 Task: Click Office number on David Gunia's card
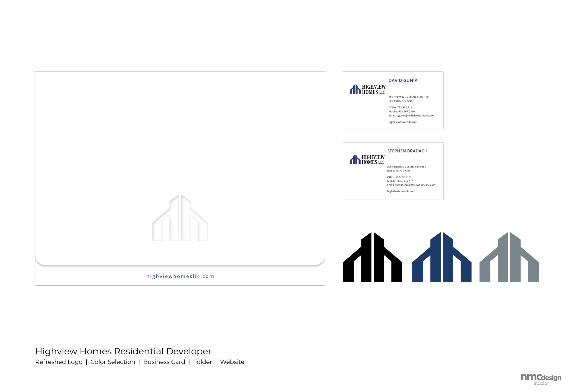point(401,107)
